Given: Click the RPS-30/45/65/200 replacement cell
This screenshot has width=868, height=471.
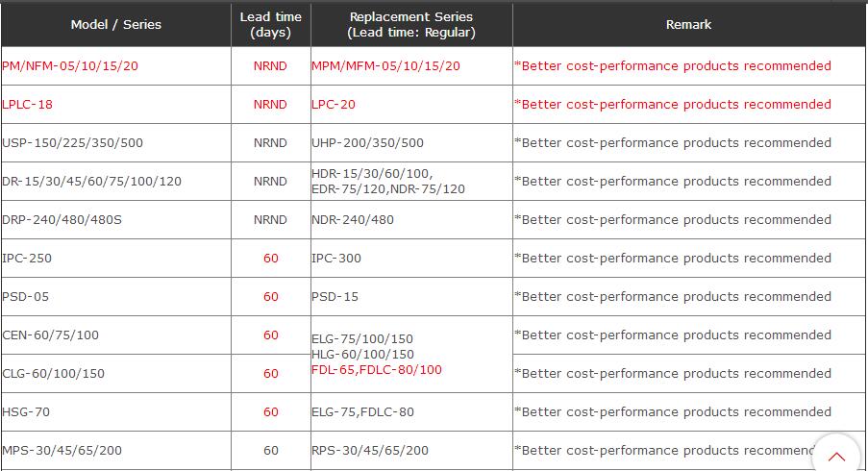Looking at the screenshot, I should [370, 451].
